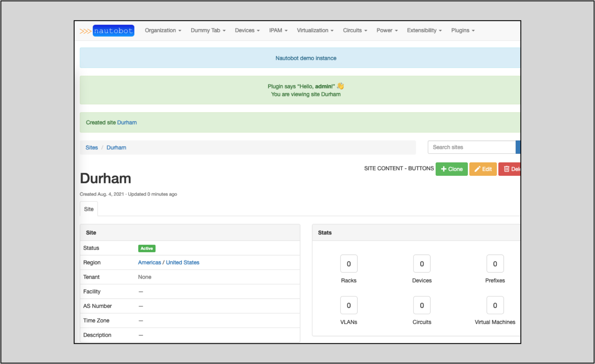The image size is (595, 364).
Task: Click the trash icon on the Delete button
Action: 506,169
